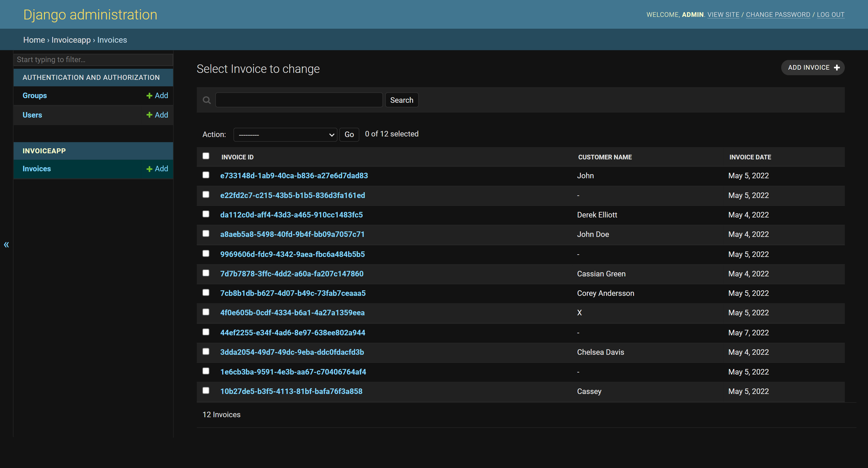Click the Go button to run the action
The image size is (868, 468).
point(349,134)
